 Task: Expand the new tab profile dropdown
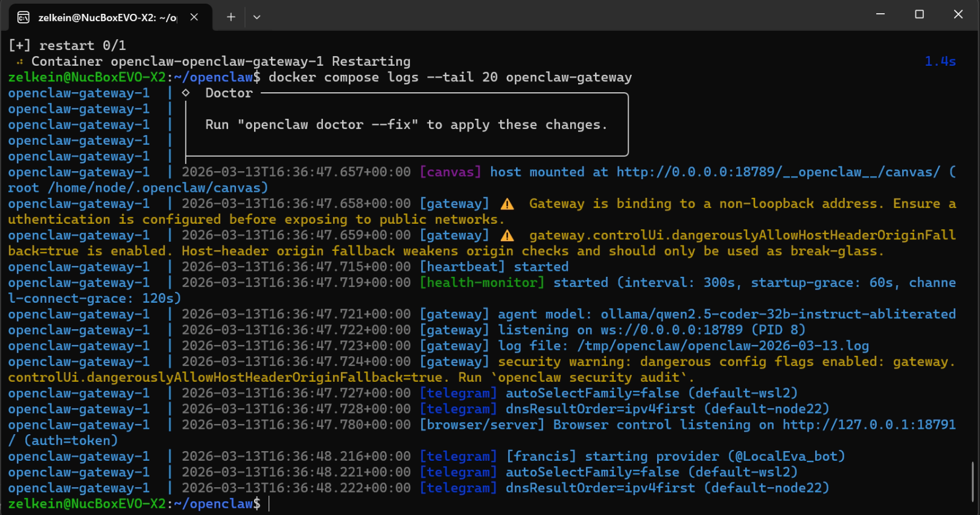[257, 17]
